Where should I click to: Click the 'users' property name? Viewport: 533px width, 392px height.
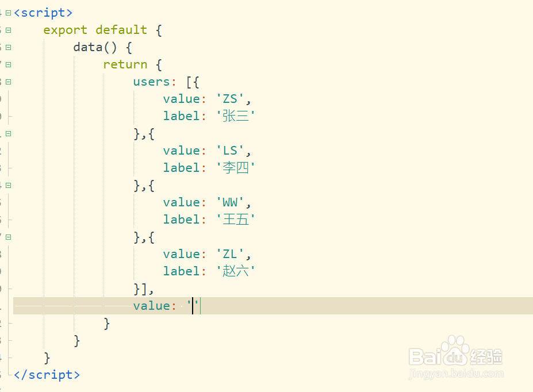[x=152, y=82]
